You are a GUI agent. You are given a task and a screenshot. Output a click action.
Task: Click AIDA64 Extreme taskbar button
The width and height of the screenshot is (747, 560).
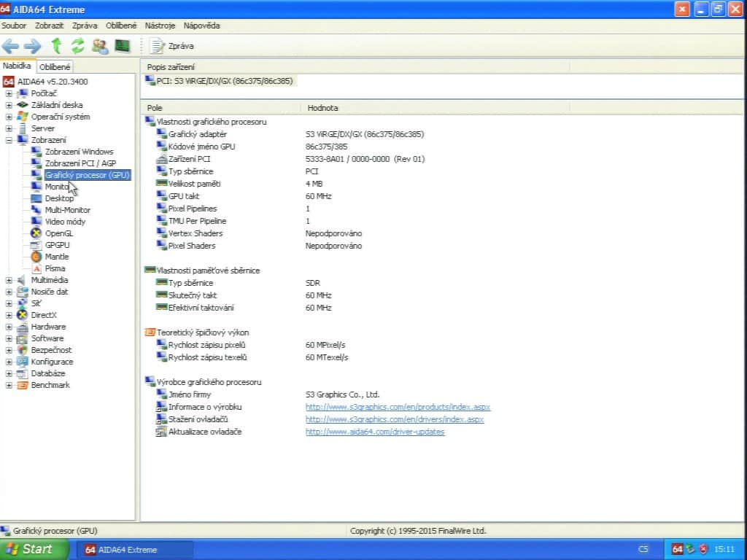click(x=134, y=550)
